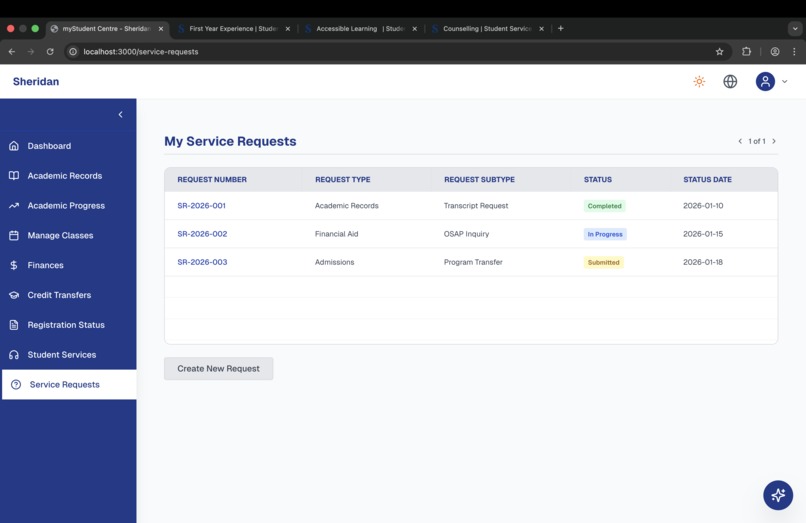This screenshot has width=806, height=523.
Task: Click the Sheridan logo text
Action: coord(36,81)
